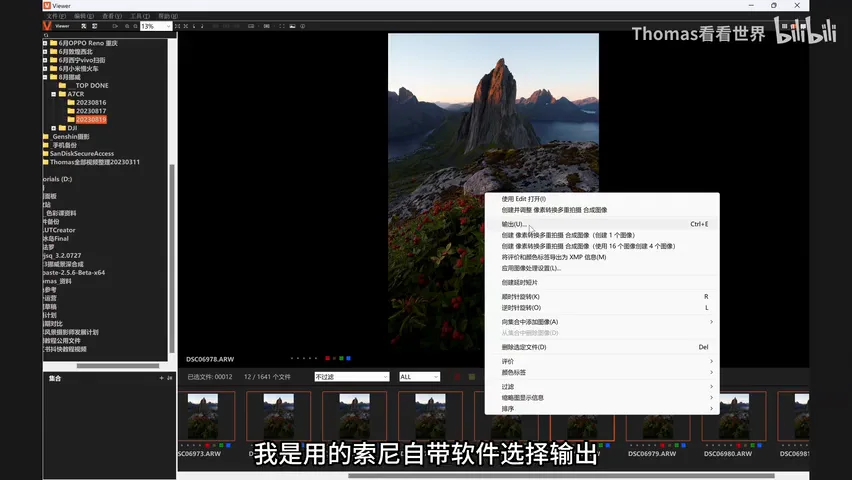Click the green color label below preview image

[x=341, y=358]
